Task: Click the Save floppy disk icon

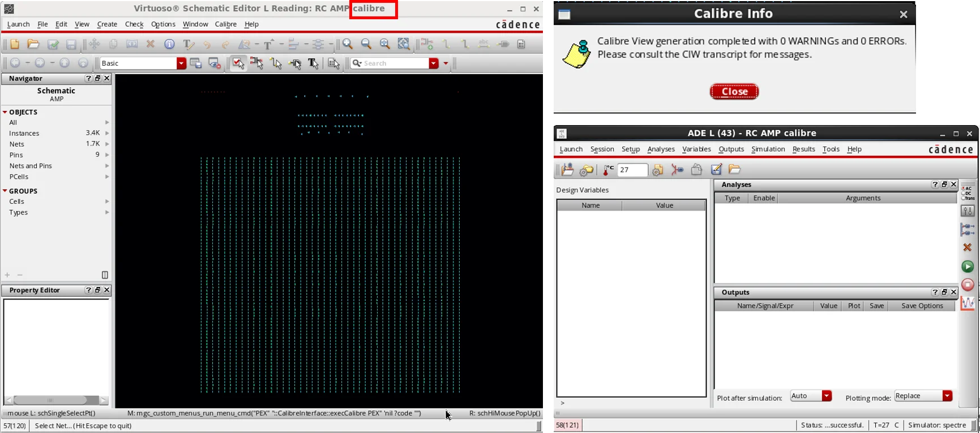Action: pos(71,44)
